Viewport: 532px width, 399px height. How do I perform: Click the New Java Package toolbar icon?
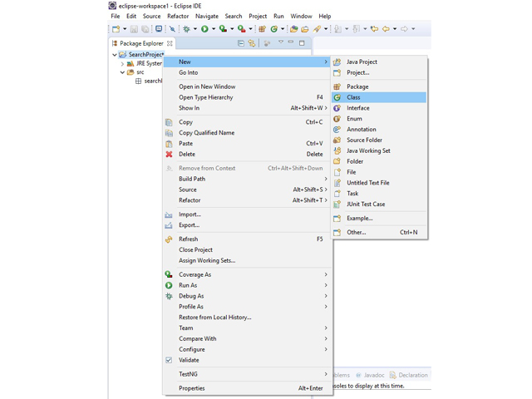[263, 29]
